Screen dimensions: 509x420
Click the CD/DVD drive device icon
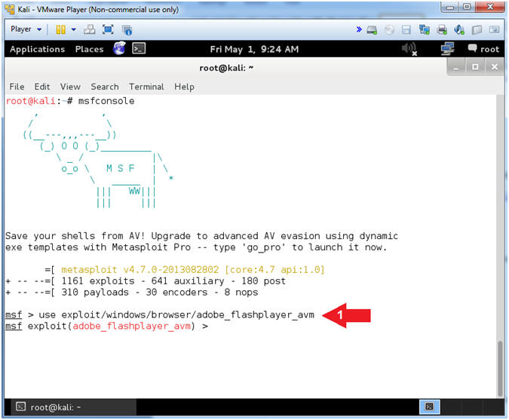click(x=389, y=30)
